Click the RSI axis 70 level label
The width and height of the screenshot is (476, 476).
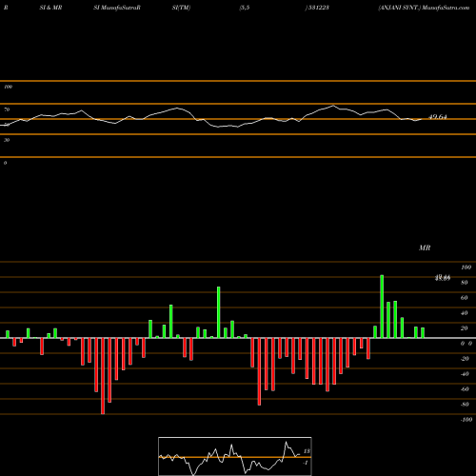pos(7,109)
